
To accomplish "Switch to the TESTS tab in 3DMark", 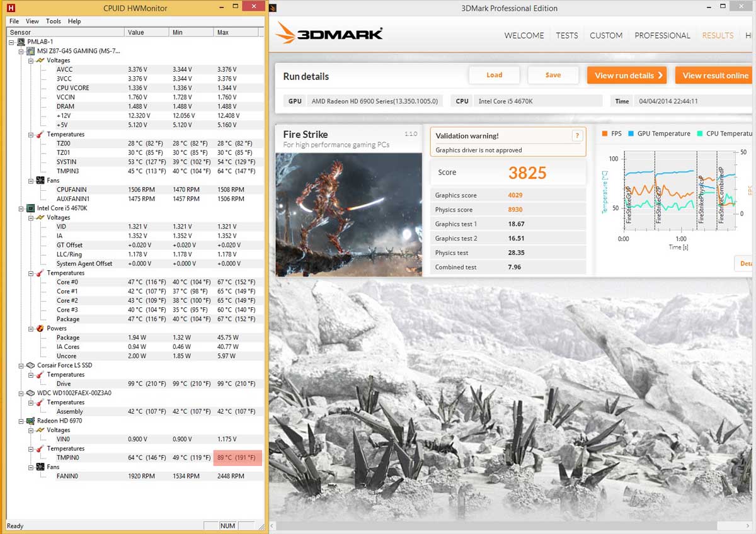I will click(x=566, y=35).
